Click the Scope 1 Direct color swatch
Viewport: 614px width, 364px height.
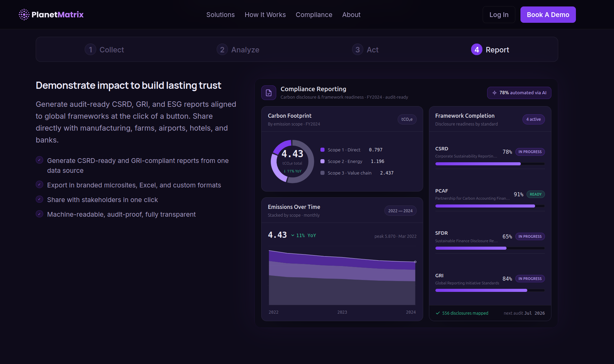tap(322, 150)
